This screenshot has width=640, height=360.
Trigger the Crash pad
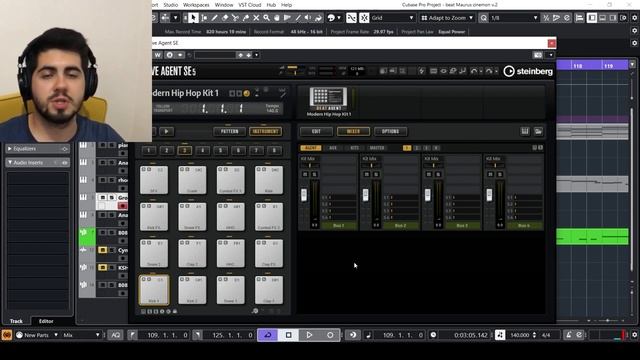192,180
